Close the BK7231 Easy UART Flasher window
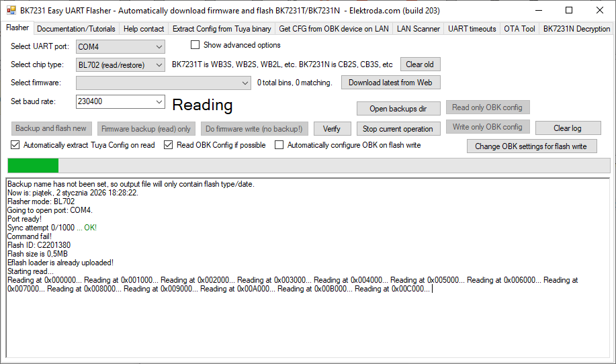The height and width of the screenshot is (364, 616). 599,10
